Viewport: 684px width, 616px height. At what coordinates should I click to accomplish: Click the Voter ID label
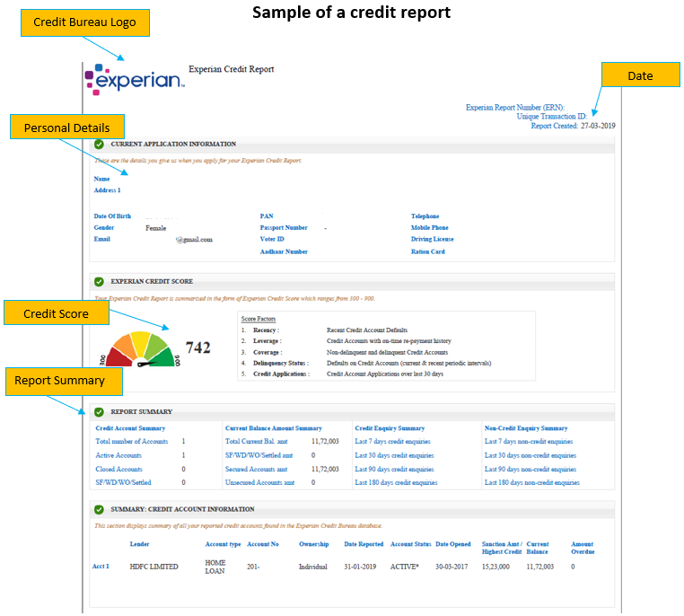click(272, 239)
